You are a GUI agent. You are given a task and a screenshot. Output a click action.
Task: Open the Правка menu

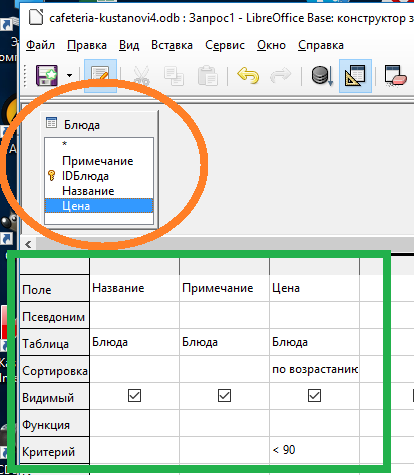click(87, 45)
